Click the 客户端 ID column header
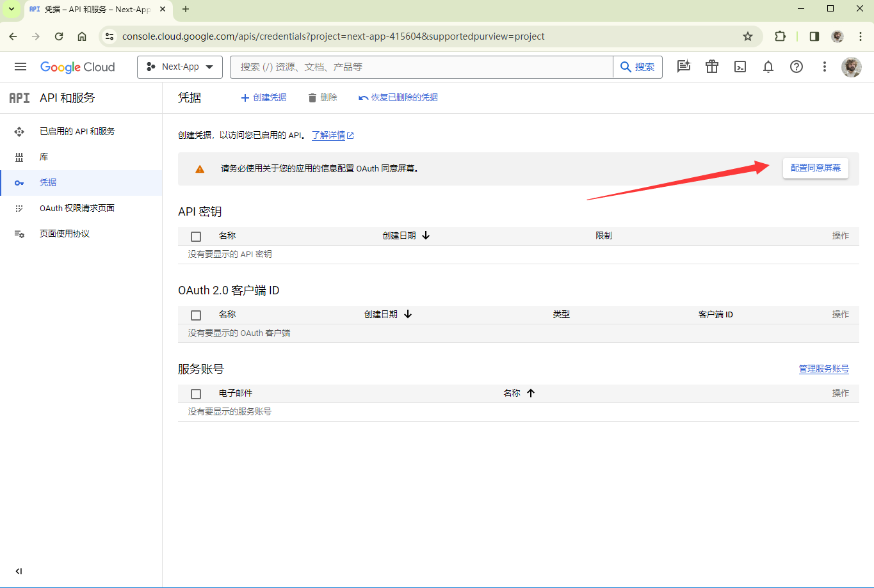Image resolution: width=874 pixels, height=588 pixels. [x=715, y=314]
